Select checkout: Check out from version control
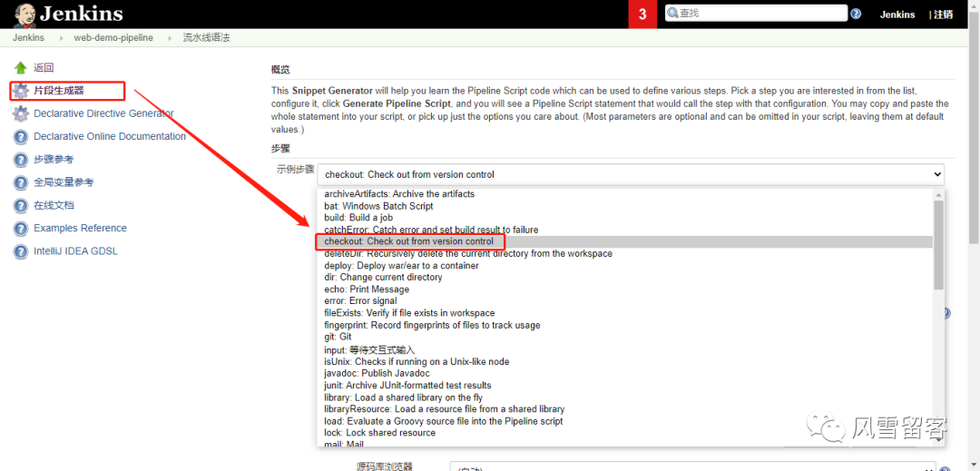The width and height of the screenshot is (980, 471). 625,241
